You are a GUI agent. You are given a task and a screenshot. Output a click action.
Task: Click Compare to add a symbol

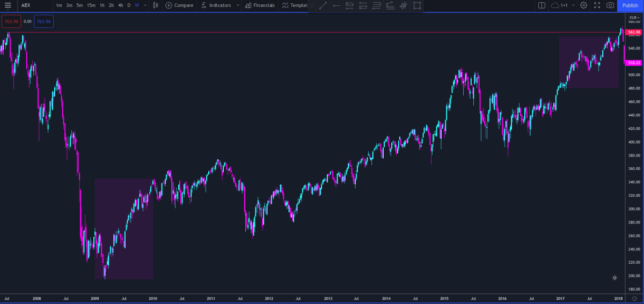(179, 5)
